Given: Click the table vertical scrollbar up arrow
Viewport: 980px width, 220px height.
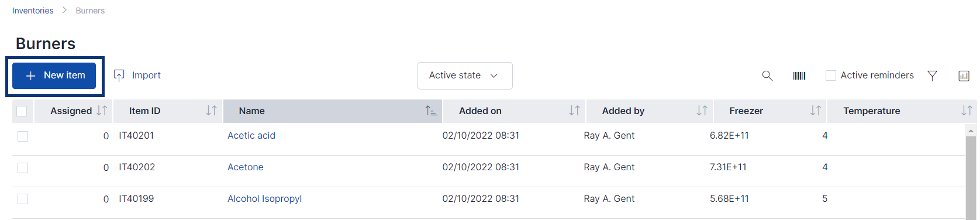Looking at the screenshot, I should [x=971, y=130].
